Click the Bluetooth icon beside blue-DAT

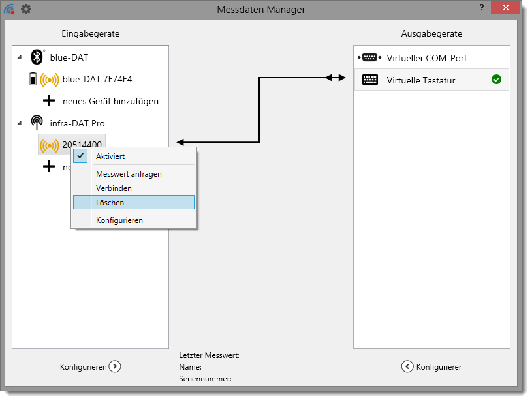pos(37,57)
